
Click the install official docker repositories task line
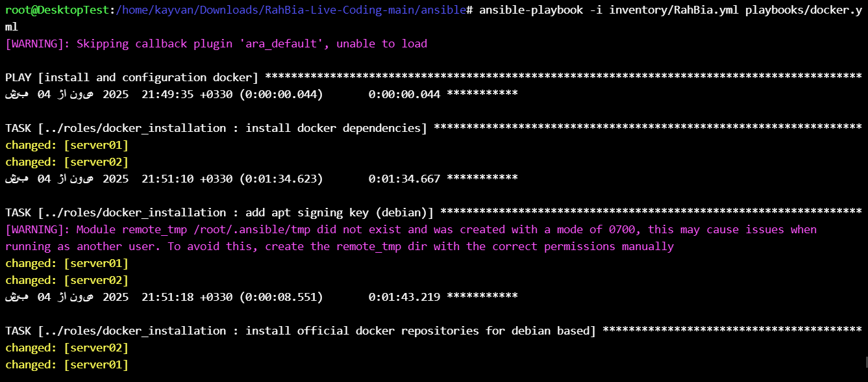(434, 331)
